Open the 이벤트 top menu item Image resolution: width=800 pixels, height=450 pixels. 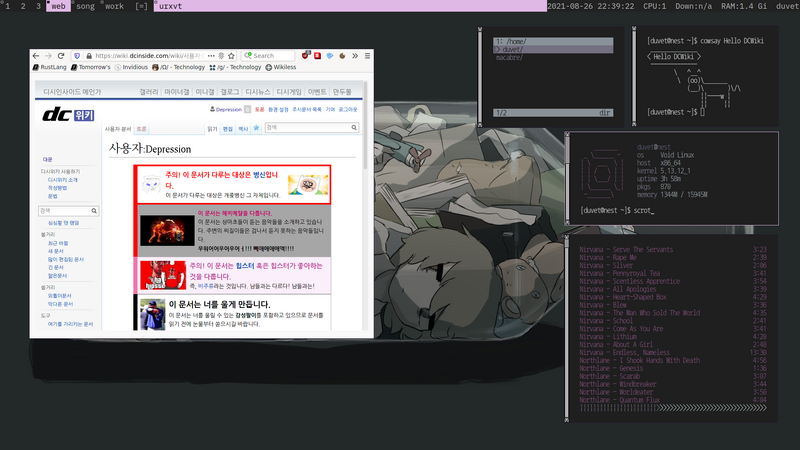tap(317, 92)
